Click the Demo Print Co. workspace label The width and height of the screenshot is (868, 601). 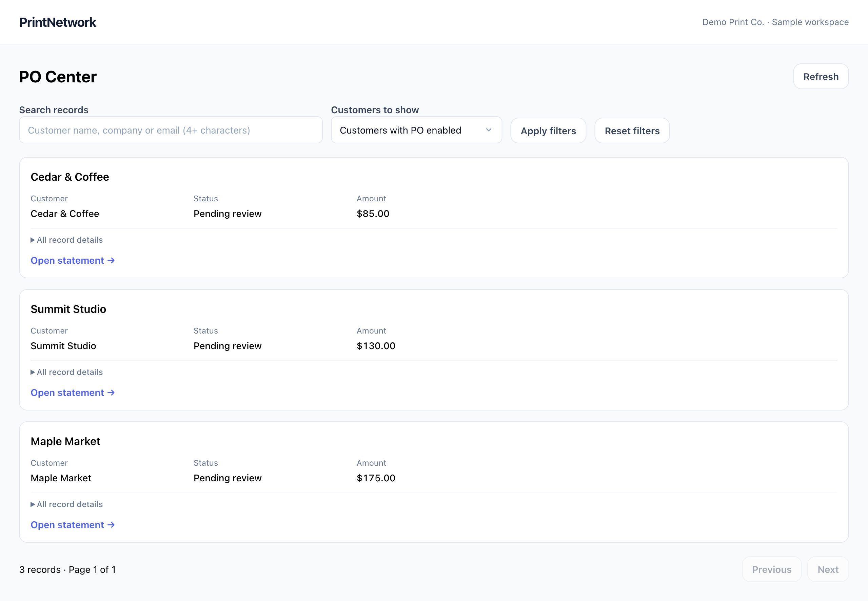coord(775,22)
